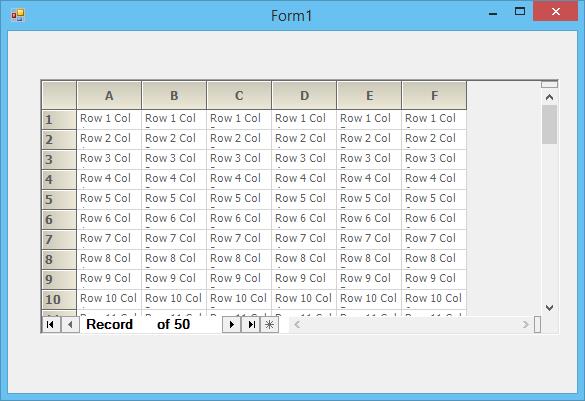Image resolution: width=585 pixels, height=401 pixels.
Task: Click cell 'Row 4 Col' in column D
Action: [x=304, y=180]
